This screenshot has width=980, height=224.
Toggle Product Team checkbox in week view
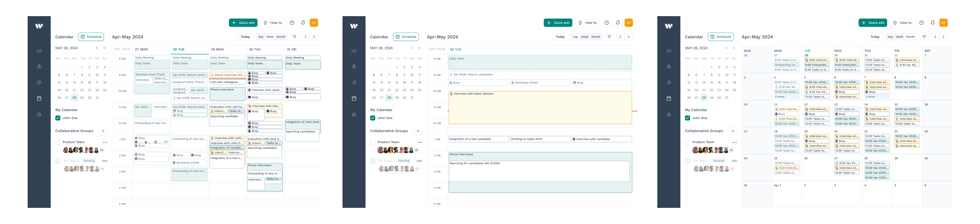click(58, 143)
